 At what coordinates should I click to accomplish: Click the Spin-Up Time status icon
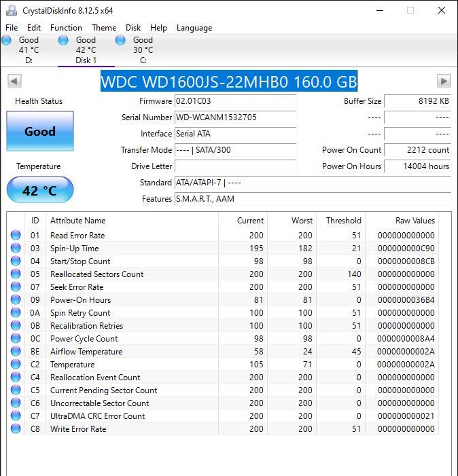pos(16,248)
